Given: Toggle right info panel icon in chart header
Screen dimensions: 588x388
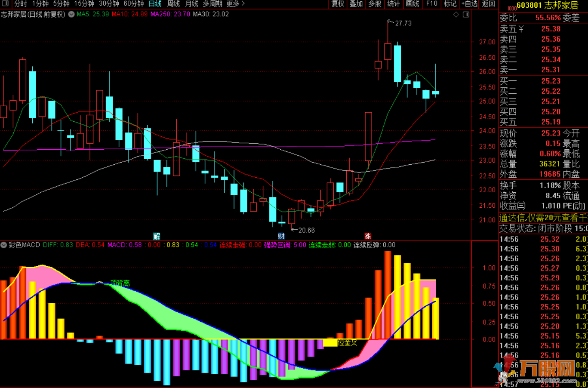Looking at the screenshot, I should click(466, 15).
